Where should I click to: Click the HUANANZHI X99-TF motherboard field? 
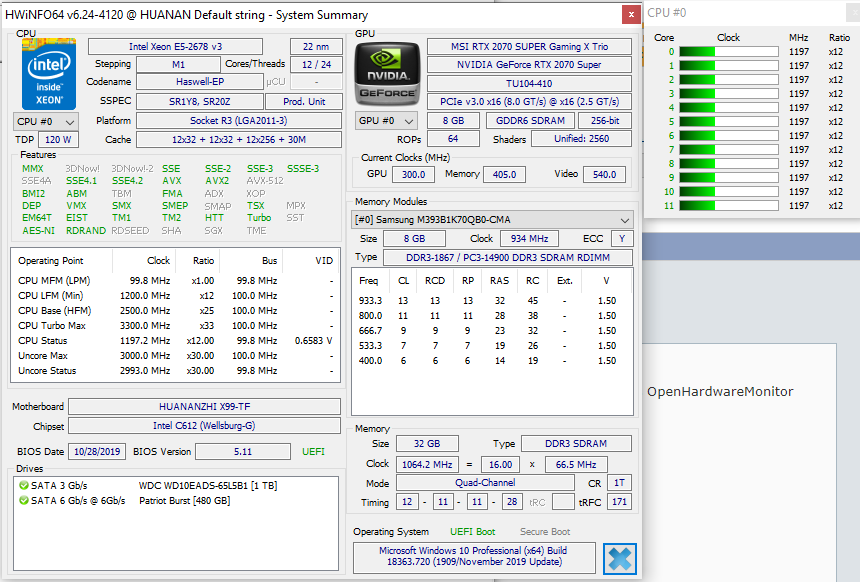point(205,406)
